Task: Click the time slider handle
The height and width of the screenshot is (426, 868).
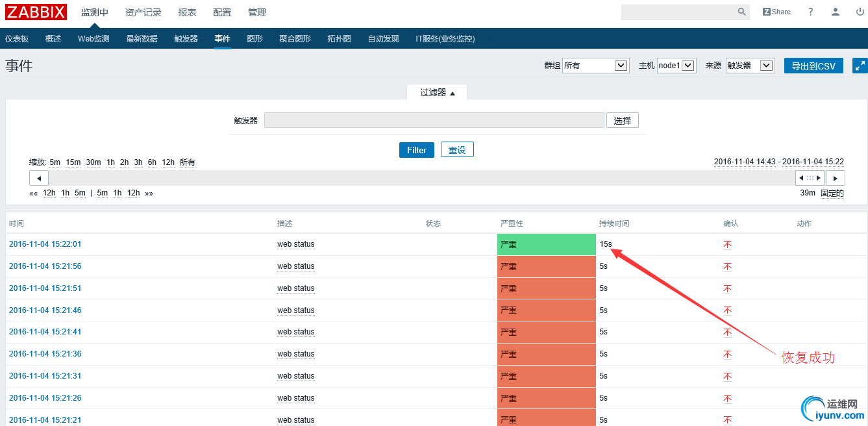Action: click(810, 178)
